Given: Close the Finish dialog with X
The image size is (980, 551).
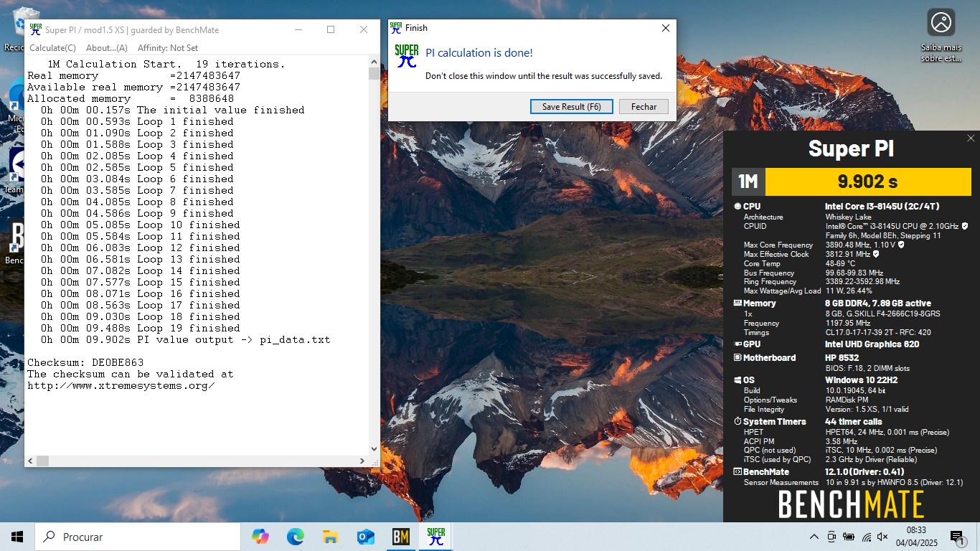Looking at the screenshot, I should pyautogui.click(x=665, y=28).
